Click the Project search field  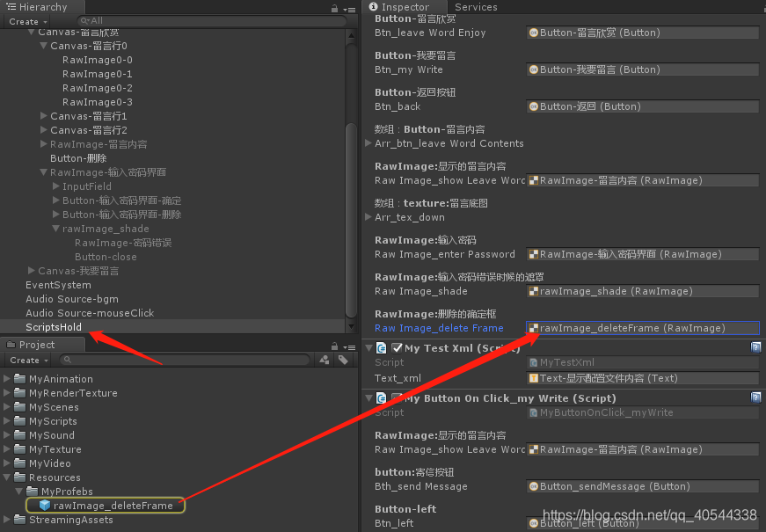coord(184,360)
